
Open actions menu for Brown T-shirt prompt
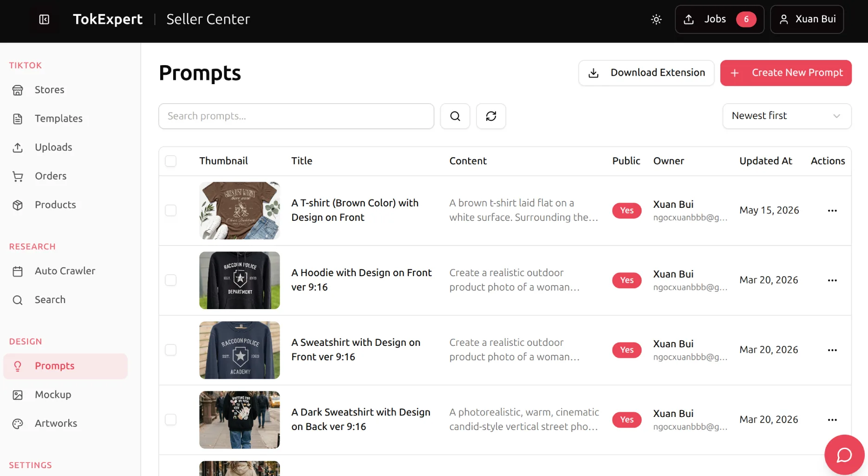point(832,211)
